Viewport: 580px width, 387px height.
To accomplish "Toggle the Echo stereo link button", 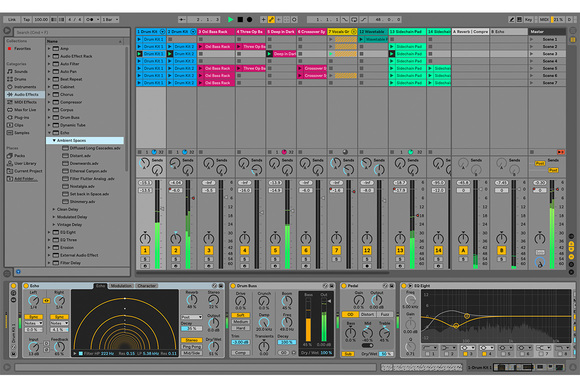I will [46, 301].
